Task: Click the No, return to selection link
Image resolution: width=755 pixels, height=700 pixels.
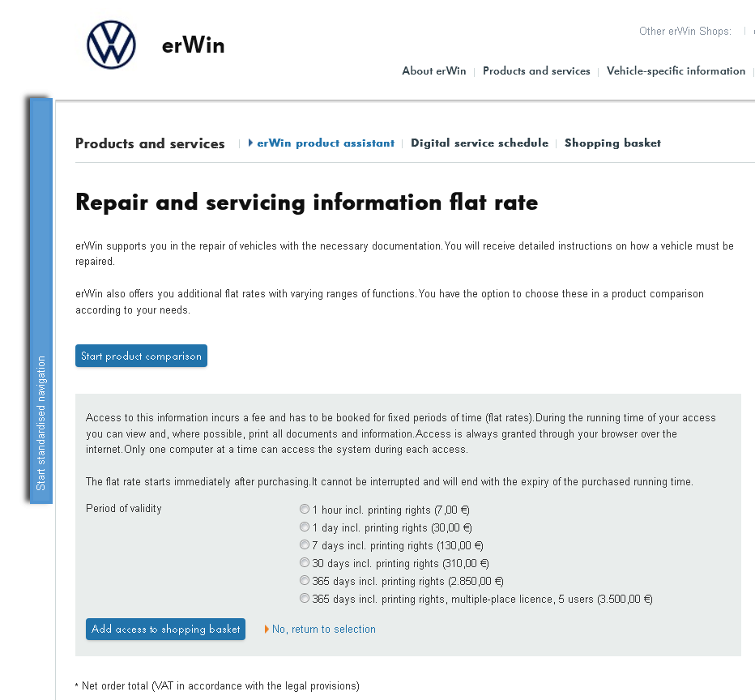Action: pyautogui.click(x=323, y=630)
